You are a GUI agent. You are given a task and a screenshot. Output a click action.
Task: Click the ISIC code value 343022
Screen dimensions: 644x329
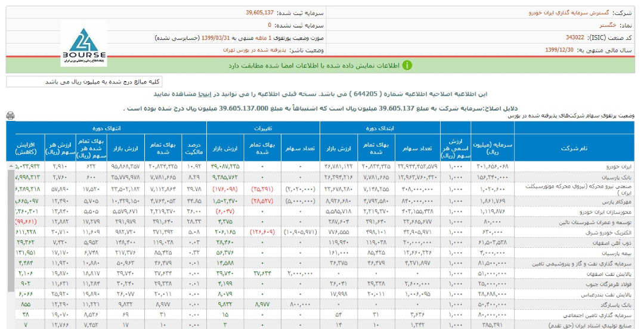pos(575,38)
